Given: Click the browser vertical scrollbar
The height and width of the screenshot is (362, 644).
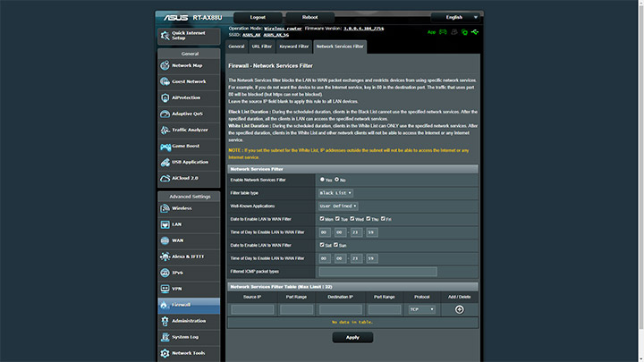Looking at the screenshot, I should [x=641, y=181].
